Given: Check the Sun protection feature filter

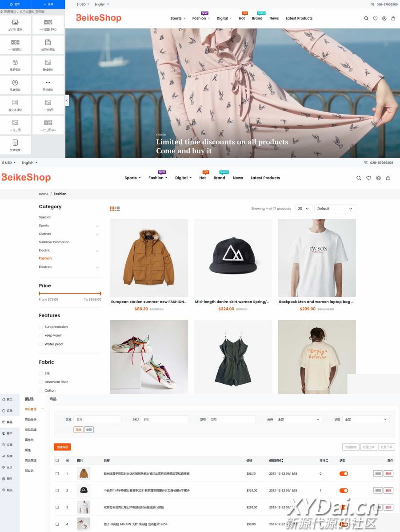Looking at the screenshot, I should (x=41, y=327).
